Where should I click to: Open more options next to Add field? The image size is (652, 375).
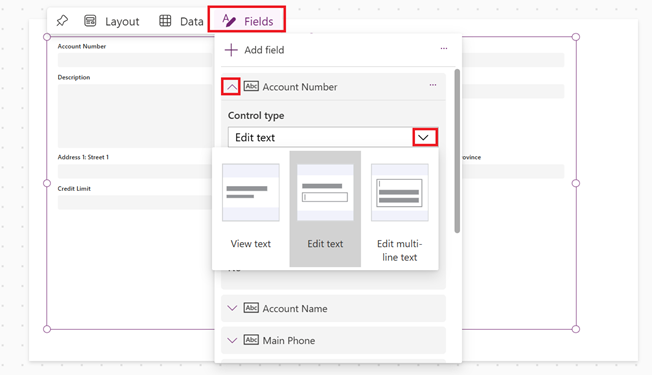click(x=444, y=48)
